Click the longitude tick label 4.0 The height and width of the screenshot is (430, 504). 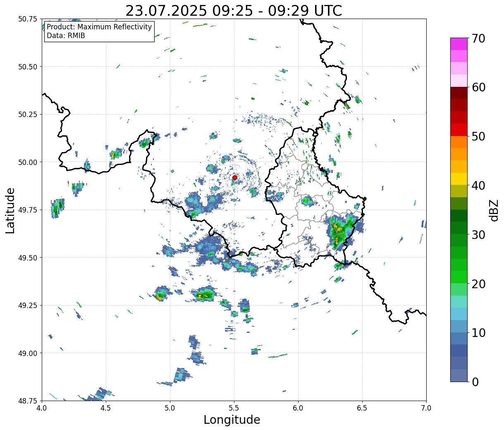[42, 408]
